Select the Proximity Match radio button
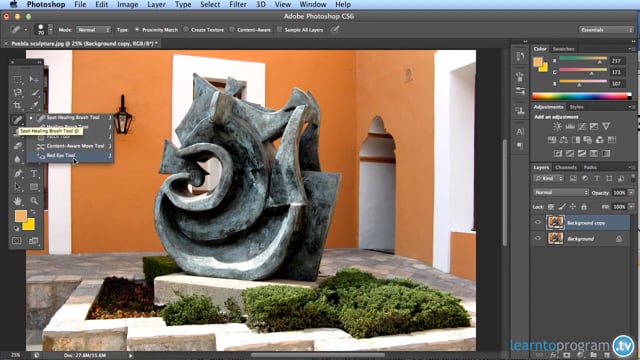 pyautogui.click(x=137, y=29)
